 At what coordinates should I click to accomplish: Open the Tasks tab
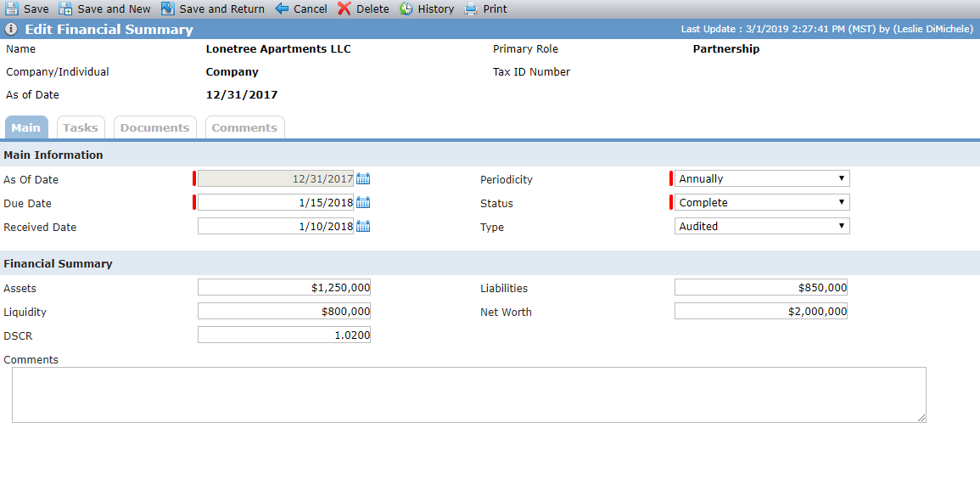point(81,127)
